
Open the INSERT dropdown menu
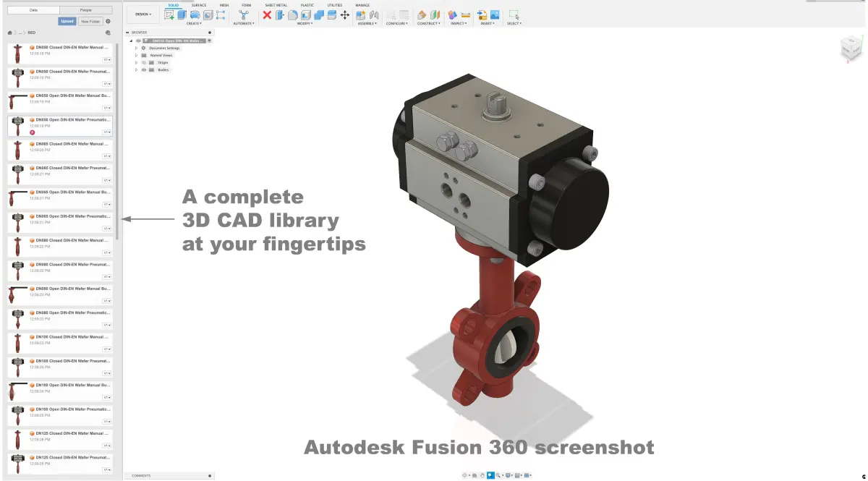[x=488, y=23]
